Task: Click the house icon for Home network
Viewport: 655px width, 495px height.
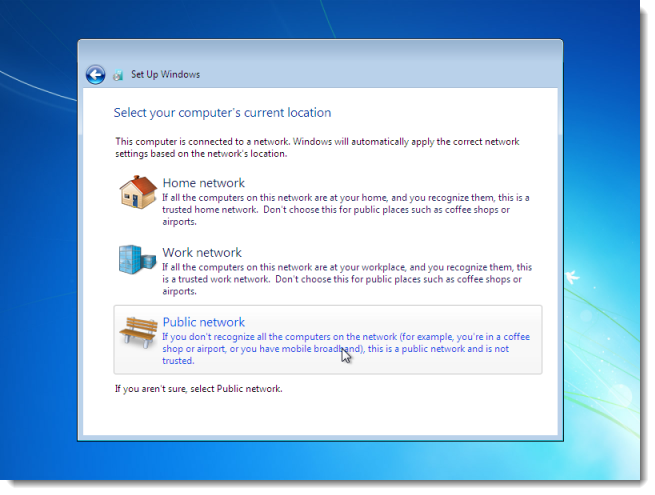Action: coord(138,192)
